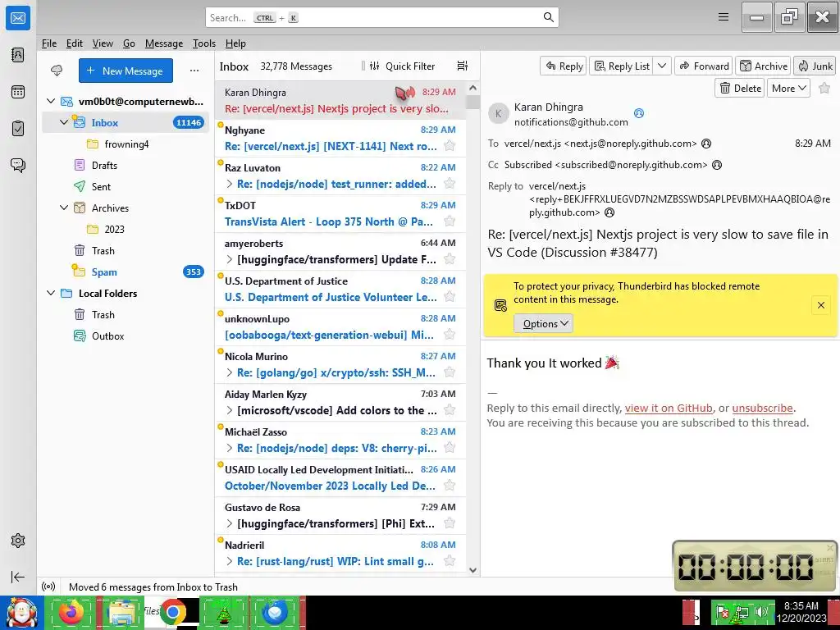Open the Go menu
The width and height of the screenshot is (840, 630).
pyautogui.click(x=129, y=43)
